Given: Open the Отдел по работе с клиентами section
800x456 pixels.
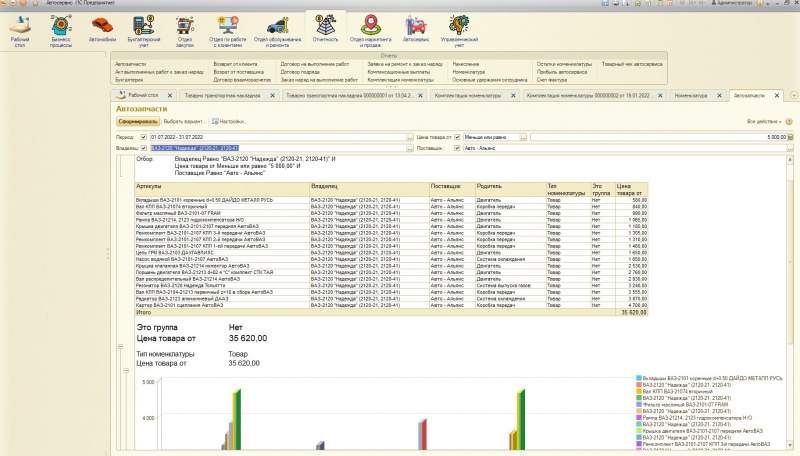Looking at the screenshot, I should tap(228, 31).
